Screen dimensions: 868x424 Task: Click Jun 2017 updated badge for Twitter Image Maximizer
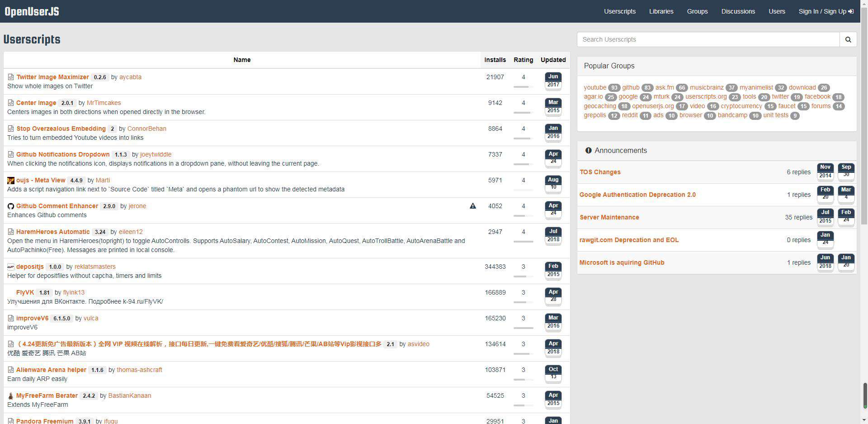click(x=553, y=81)
